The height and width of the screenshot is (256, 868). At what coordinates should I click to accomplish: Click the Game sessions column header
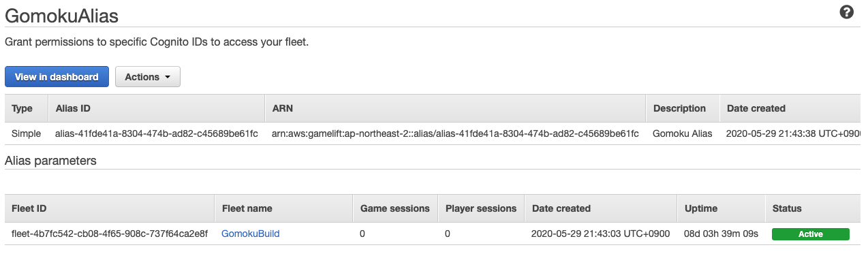(x=394, y=208)
